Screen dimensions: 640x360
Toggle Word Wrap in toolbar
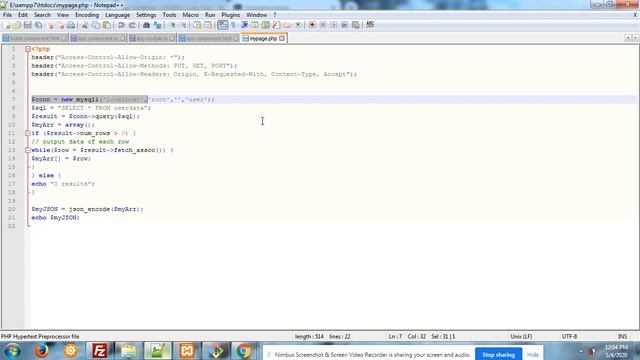coord(222,25)
